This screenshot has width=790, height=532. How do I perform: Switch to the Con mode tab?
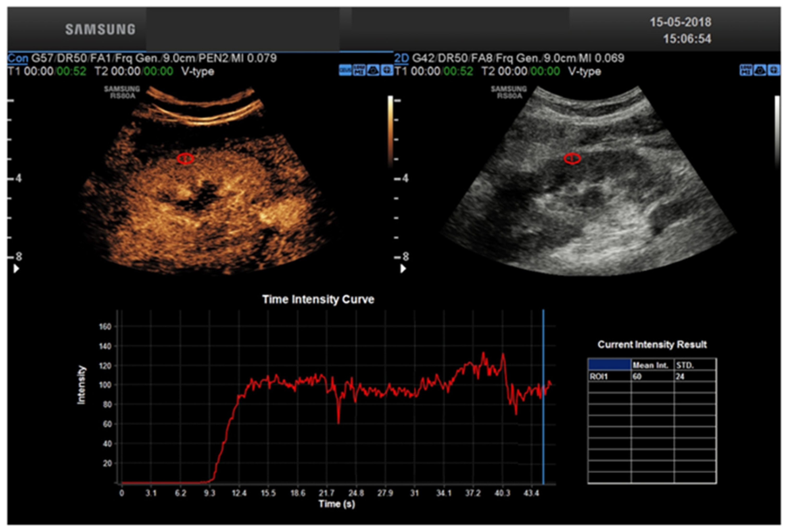click(x=18, y=58)
